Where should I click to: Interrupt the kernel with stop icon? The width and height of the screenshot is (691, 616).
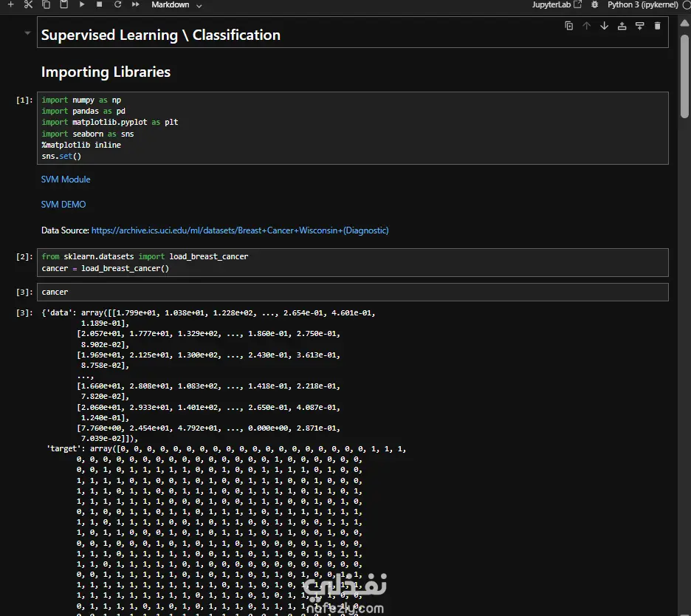[100, 4]
